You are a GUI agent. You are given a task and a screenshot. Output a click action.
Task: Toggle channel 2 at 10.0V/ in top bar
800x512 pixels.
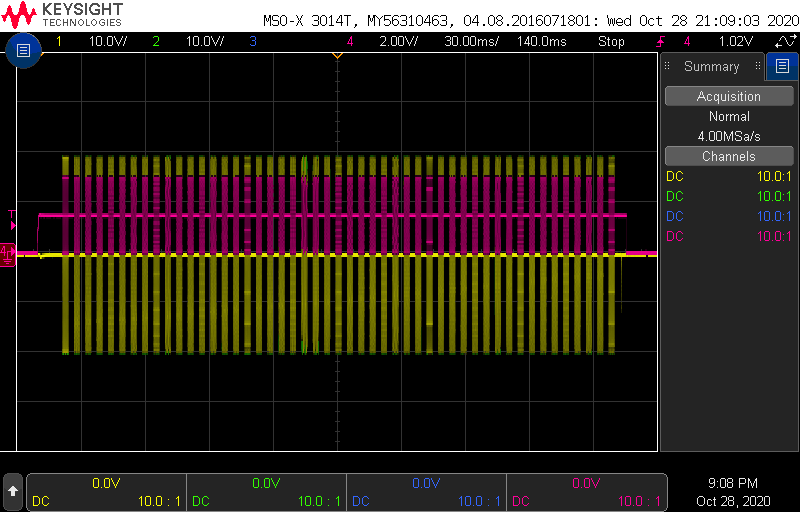click(x=186, y=41)
